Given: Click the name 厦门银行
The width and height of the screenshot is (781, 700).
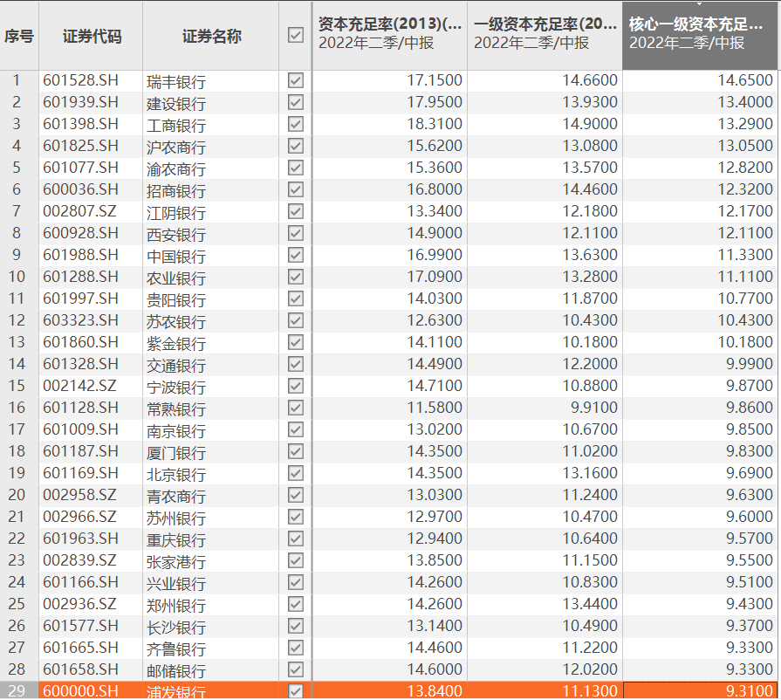Looking at the screenshot, I should coord(175,453).
